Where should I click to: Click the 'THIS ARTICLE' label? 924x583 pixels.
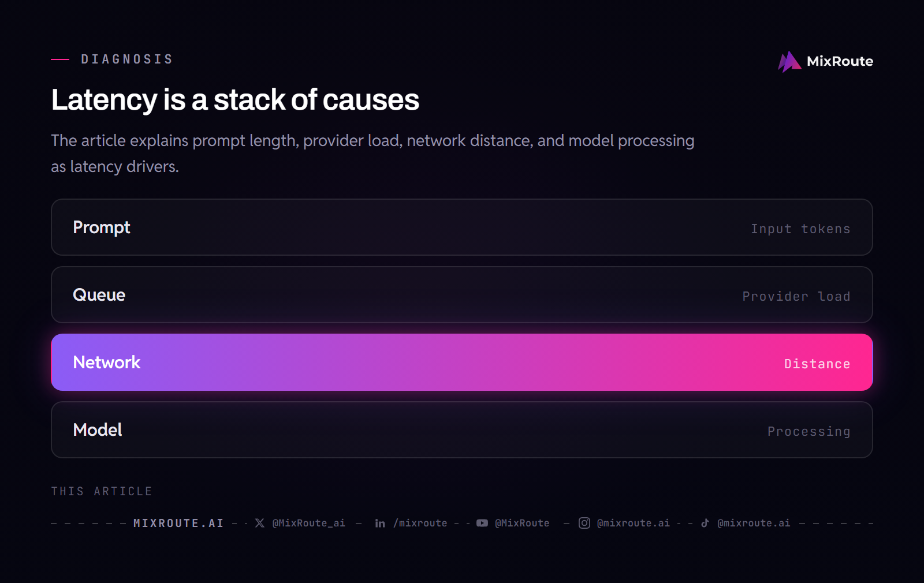pyautogui.click(x=102, y=491)
